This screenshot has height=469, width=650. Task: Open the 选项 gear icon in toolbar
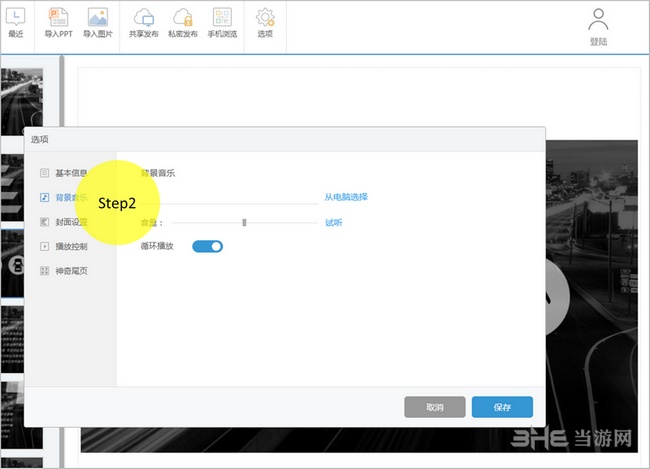tap(265, 23)
